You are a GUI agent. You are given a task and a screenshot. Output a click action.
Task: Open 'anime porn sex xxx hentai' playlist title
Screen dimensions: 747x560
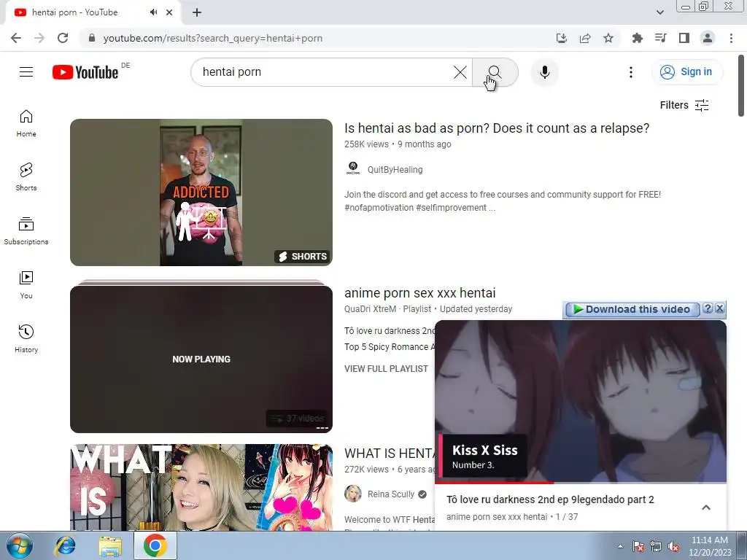pos(420,293)
